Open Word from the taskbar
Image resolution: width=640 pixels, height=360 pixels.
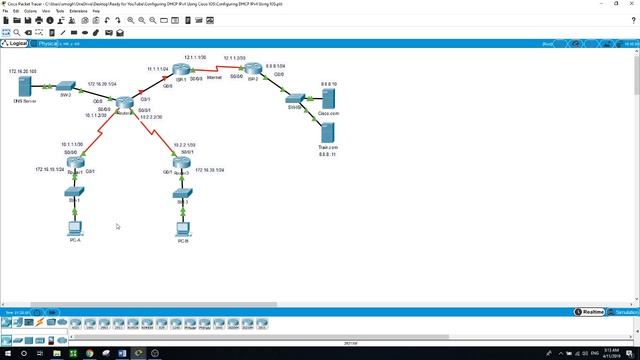[x=122, y=353]
